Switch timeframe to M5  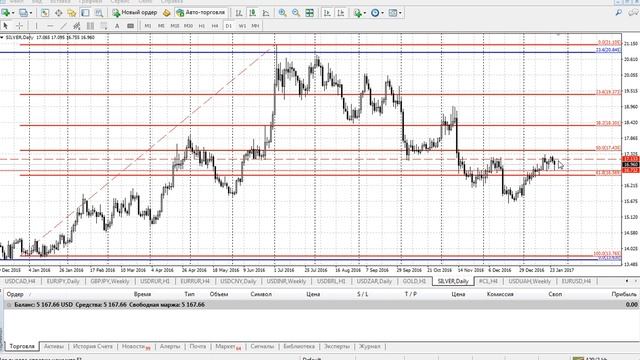[161, 26]
